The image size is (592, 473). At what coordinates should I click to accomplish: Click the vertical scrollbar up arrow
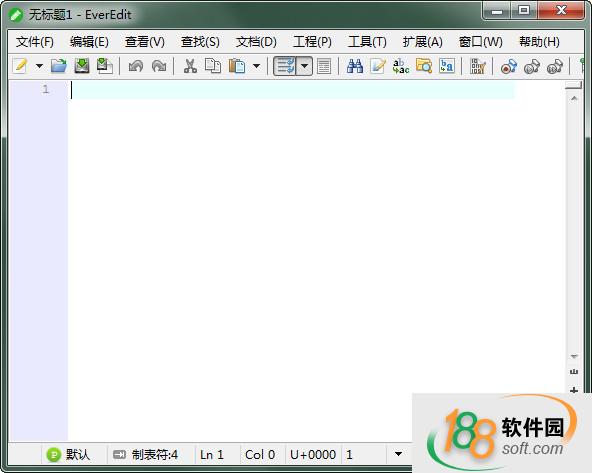pos(574,99)
